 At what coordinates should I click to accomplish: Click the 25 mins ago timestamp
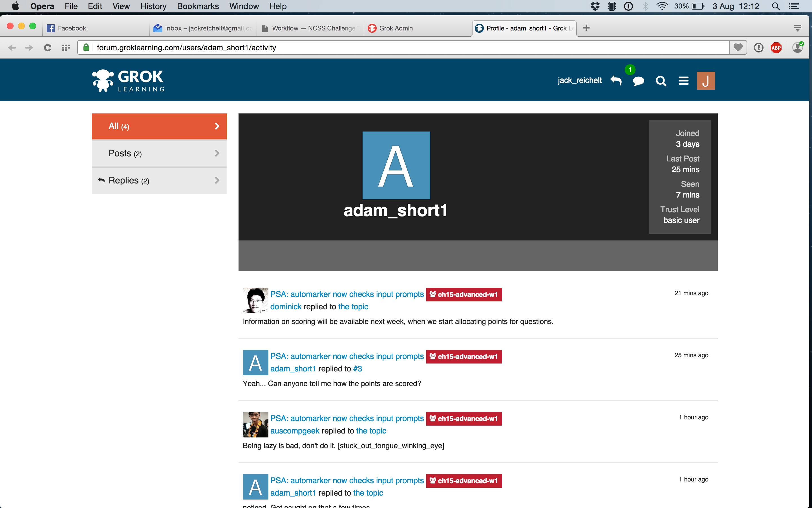691,355
